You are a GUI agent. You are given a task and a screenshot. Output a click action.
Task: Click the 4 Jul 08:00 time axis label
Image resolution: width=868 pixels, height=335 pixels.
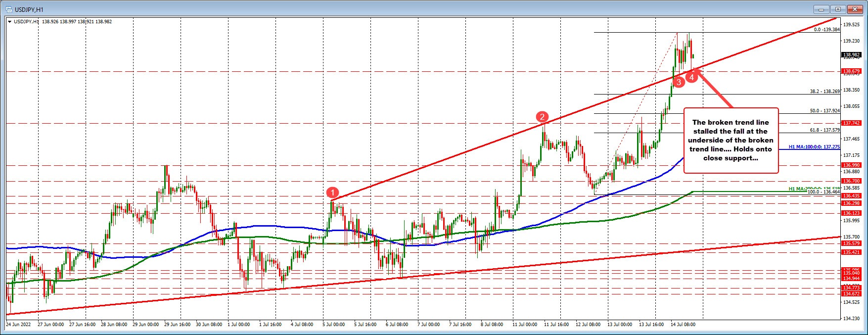[x=303, y=325]
